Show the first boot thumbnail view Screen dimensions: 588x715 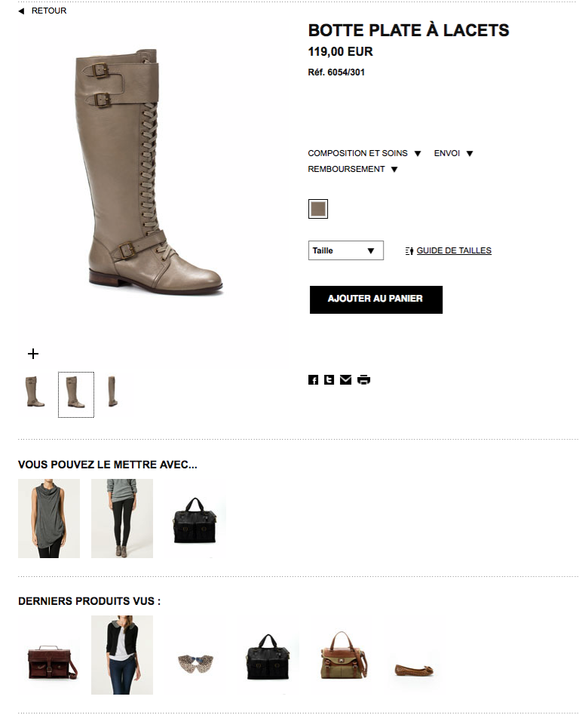[35, 391]
